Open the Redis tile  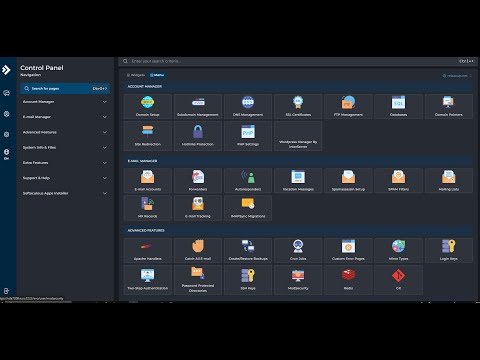click(348, 280)
